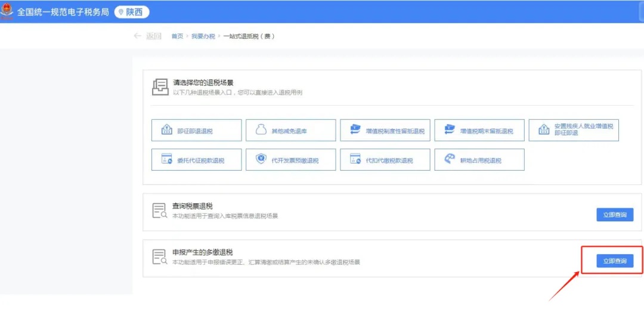Viewport: 644px width, 312px height.
Task: Go back with the 返回 arrow
Action: click(x=138, y=36)
